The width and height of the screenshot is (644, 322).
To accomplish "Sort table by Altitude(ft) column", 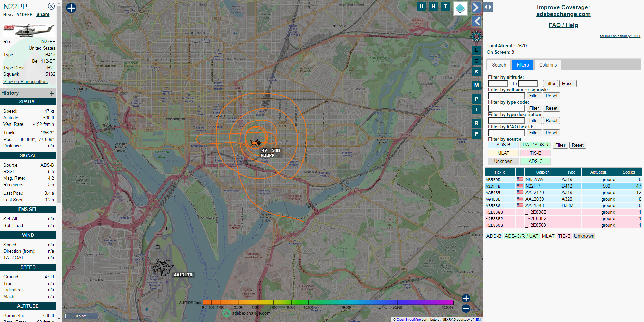I will (598, 172).
